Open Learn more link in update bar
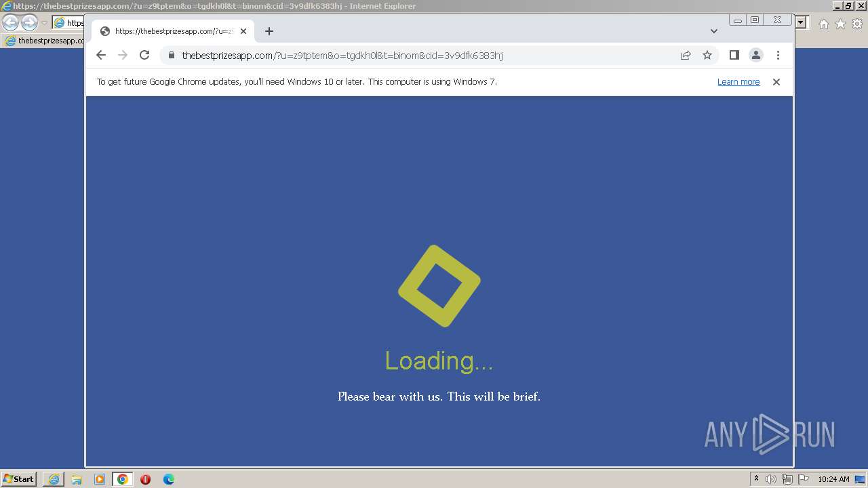The height and width of the screenshot is (488, 868). (738, 82)
